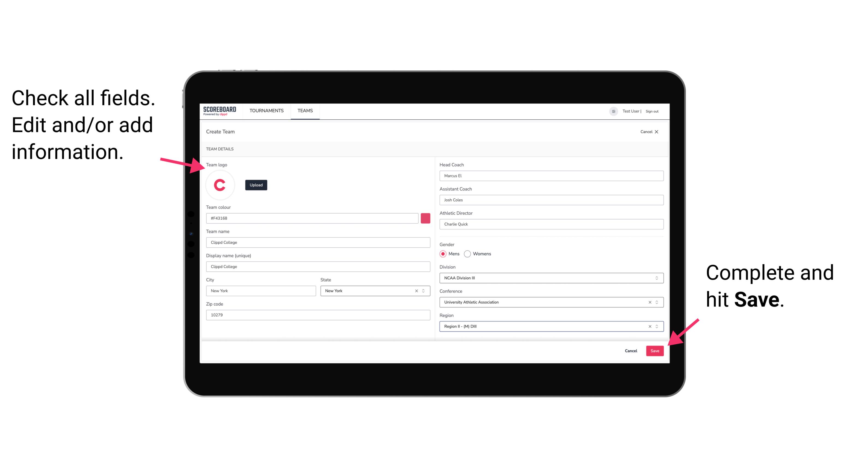Click the red C team logo thumbnail
The image size is (868, 467).
[220, 185]
